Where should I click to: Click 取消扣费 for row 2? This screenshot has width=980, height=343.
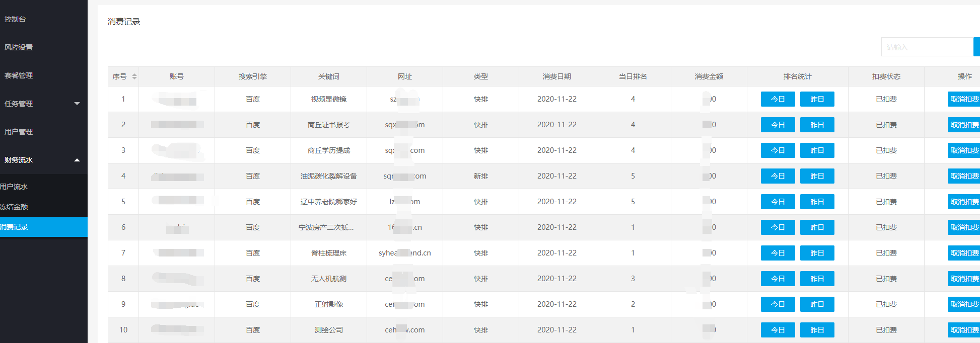(964, 125)
